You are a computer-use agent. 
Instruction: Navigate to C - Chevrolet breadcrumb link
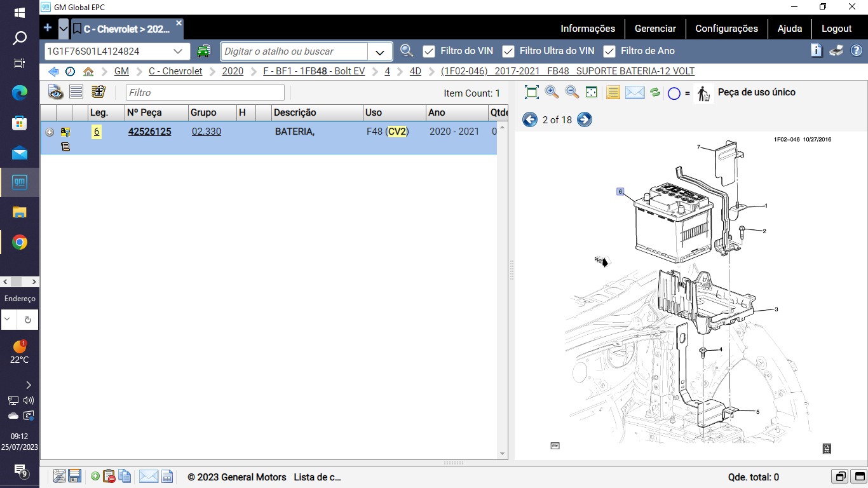175,71
